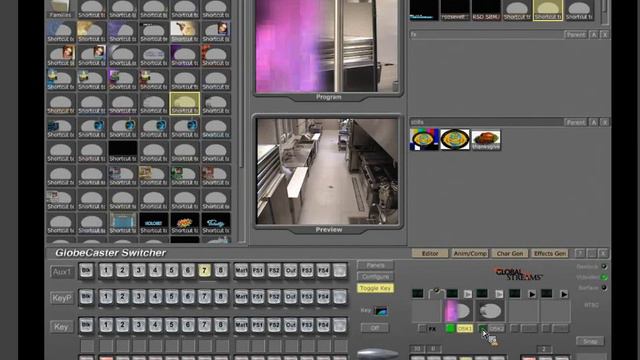The image size is (640, 360).
Task: Open the Panels menu button
Action: tap(375, 265)
